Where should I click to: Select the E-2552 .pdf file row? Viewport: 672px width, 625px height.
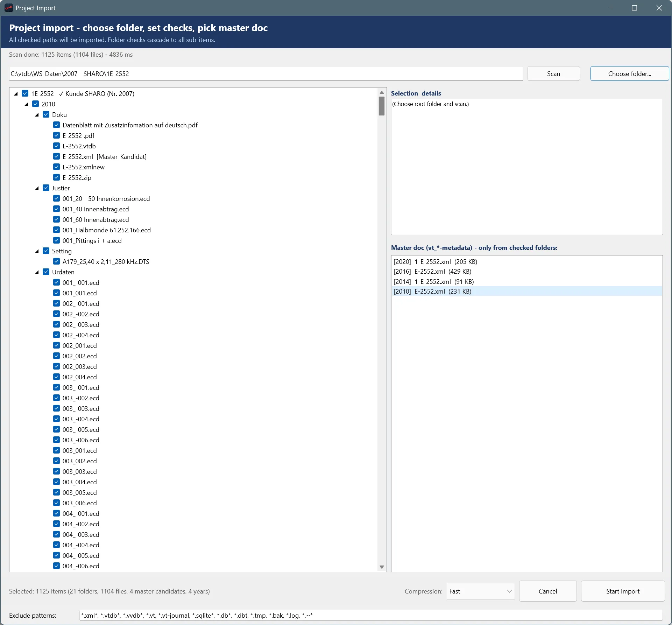(78, 135)
